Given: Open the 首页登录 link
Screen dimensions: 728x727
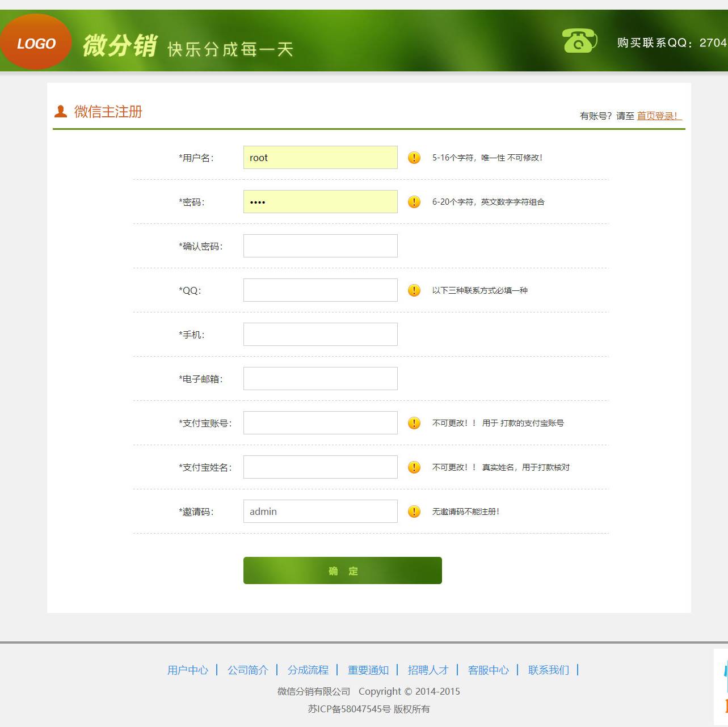Looking at the screenshot, I should coord(658,116).
